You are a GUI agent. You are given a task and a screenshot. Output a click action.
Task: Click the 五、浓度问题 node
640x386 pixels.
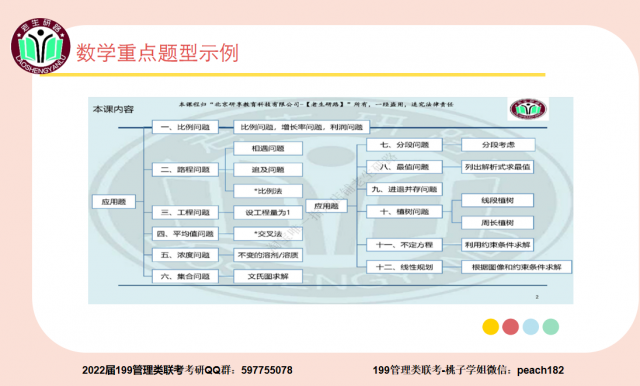[x=185, y=255]
